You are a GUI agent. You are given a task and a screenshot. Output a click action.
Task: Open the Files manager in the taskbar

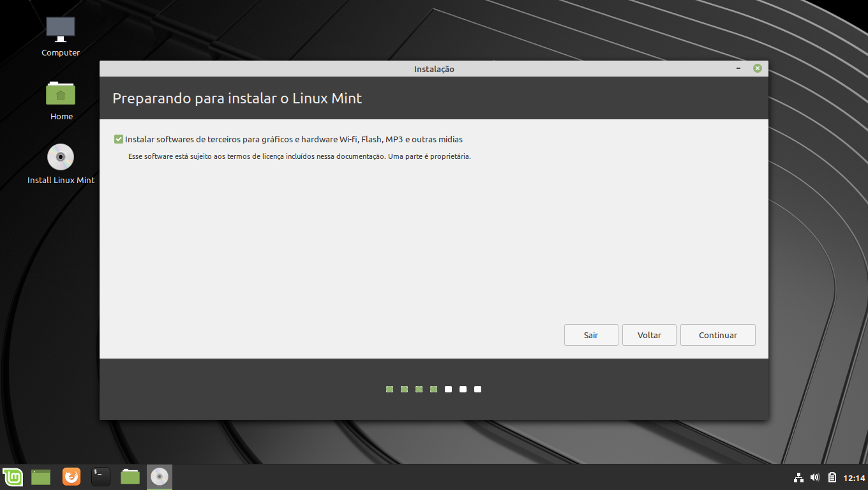coord(130,477)
